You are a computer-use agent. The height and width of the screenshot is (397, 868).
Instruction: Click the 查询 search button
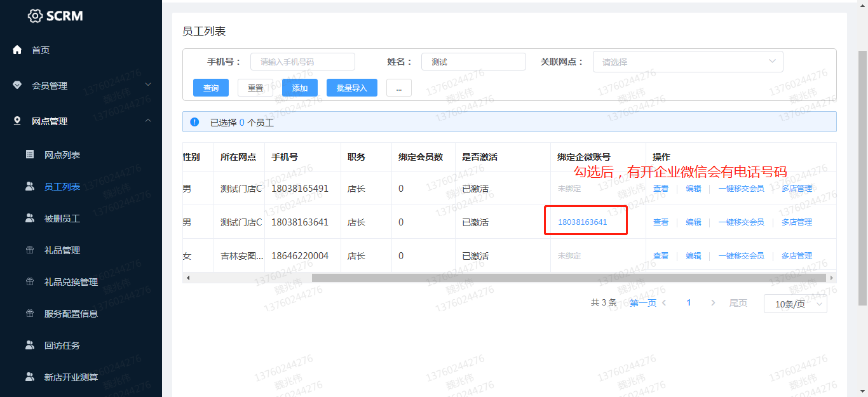coord(211,88)
